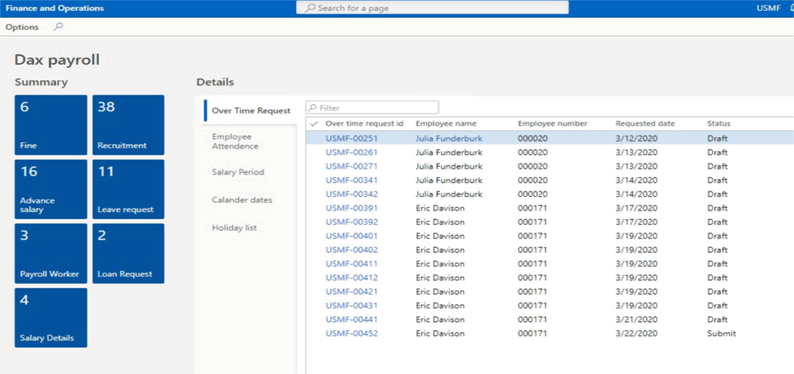Open the Options menu

click(22, 27)
